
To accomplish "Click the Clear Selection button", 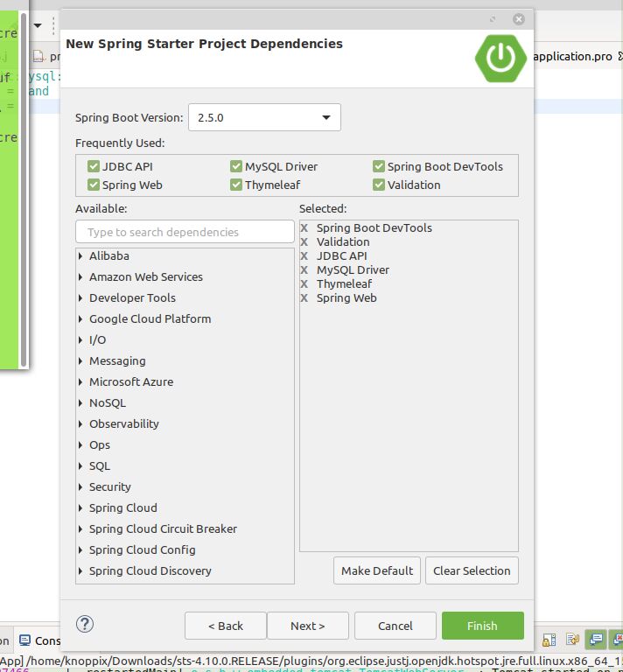I will coord(472,570).
